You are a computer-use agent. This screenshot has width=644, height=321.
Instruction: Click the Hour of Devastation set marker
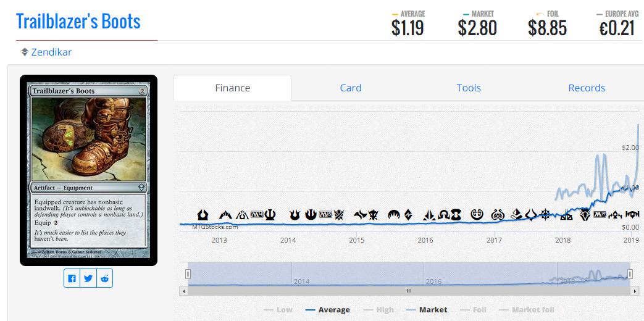[x=531, y=215]
